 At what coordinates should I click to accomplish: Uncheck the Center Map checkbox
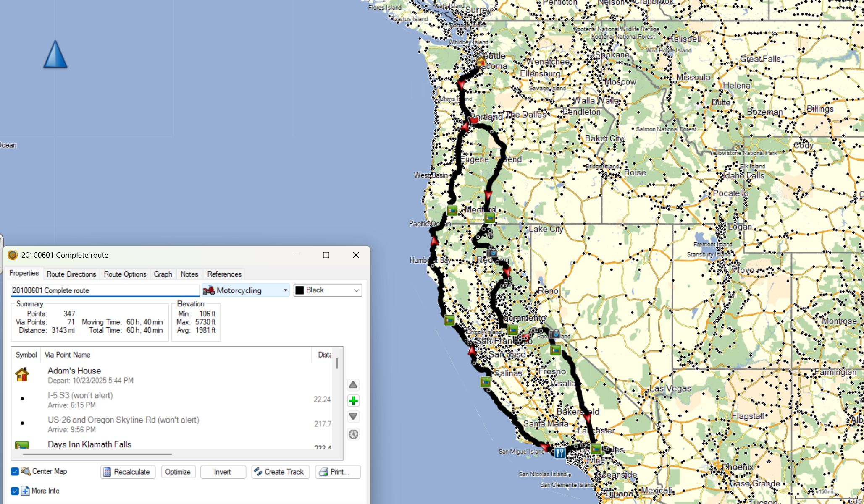click(x=15, y=471)
